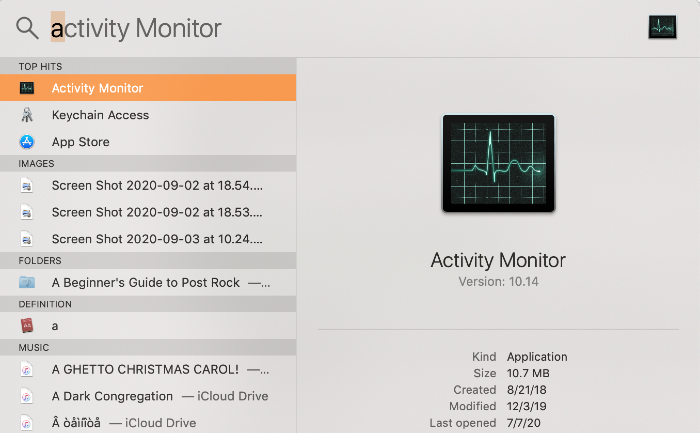Image resolution: width=700 pixels, height=433 pixels.
Task: Open Screen Shot 2020-09-02 at 18.53
Action: click(148, 212)
